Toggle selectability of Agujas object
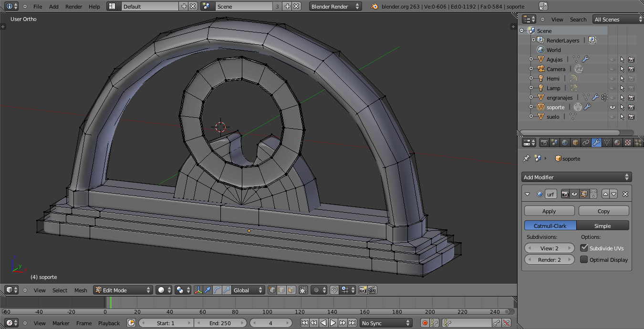The image size is (644, 329). [x=622, y=60]
